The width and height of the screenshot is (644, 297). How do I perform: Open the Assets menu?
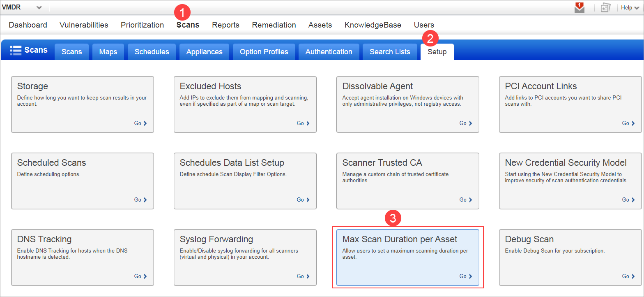(x=320, y=25)
